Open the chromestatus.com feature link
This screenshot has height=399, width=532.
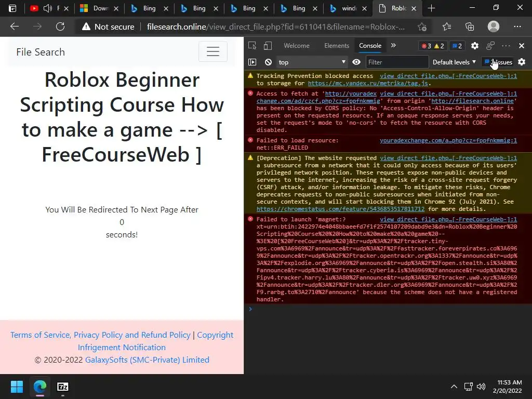click(340, 209)
